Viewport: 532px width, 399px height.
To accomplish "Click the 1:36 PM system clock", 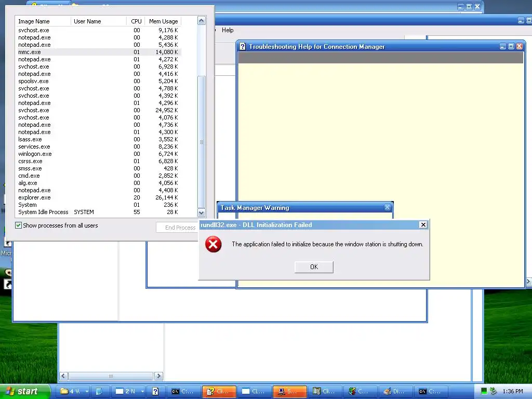I will 513,391.
